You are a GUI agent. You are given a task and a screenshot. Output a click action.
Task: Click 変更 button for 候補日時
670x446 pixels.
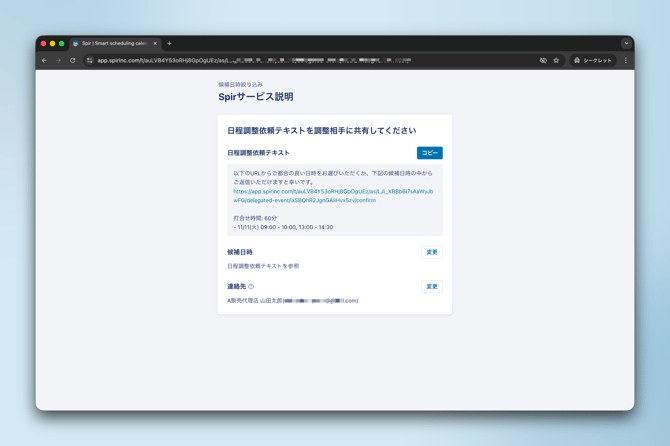pyautogui.click(x=432, y=252)
